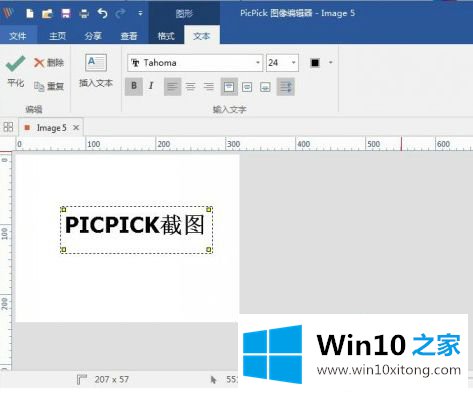Click the bottom-right text box handle
Viewport: 473px width, 396px height.
coord(209,250)
